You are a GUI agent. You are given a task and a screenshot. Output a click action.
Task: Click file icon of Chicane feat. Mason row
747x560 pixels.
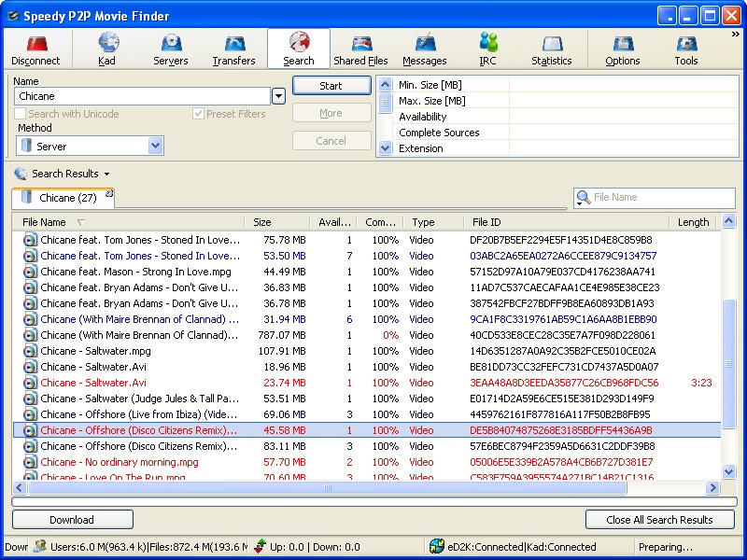tap(30, 272)
